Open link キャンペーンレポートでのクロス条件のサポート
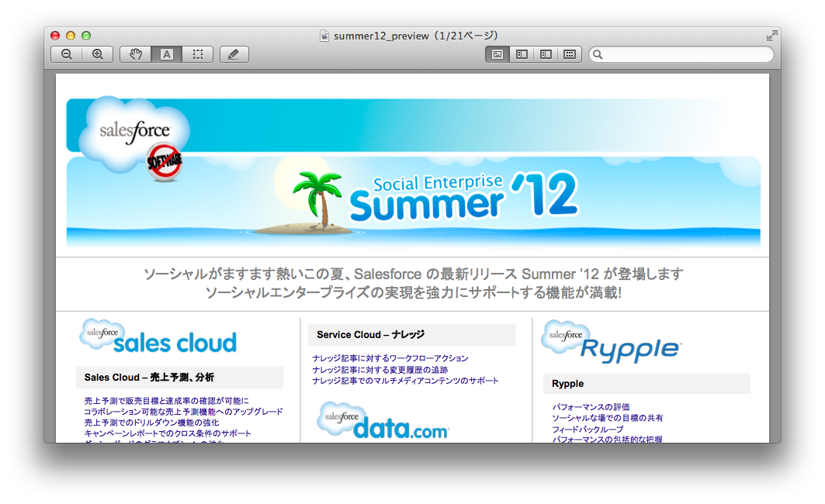The height and width of the screenshot is (504, 825). (x=168, y=433)
